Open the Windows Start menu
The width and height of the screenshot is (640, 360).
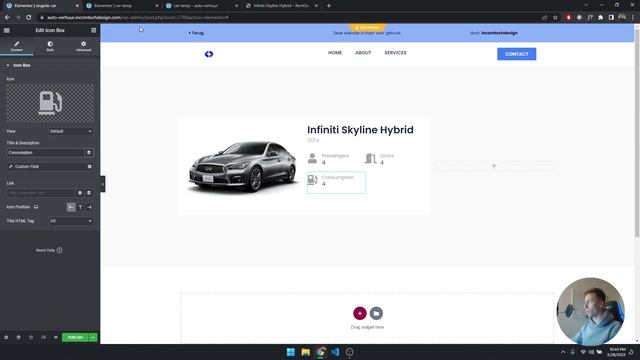tap(291, 352)
